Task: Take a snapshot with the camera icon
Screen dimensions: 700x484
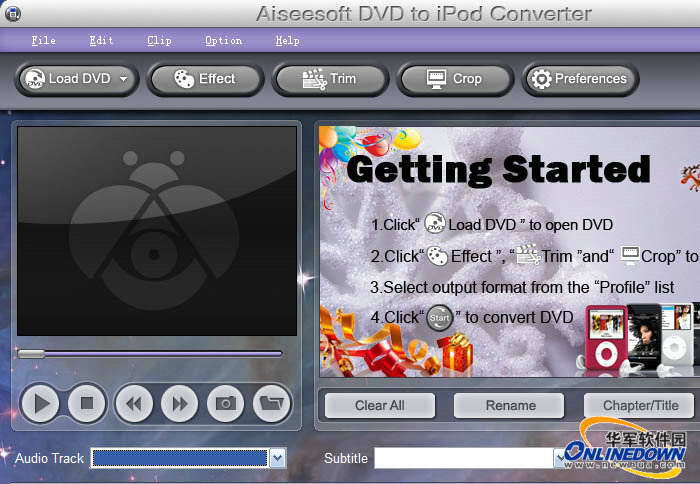Action: [x=226, y=404]
